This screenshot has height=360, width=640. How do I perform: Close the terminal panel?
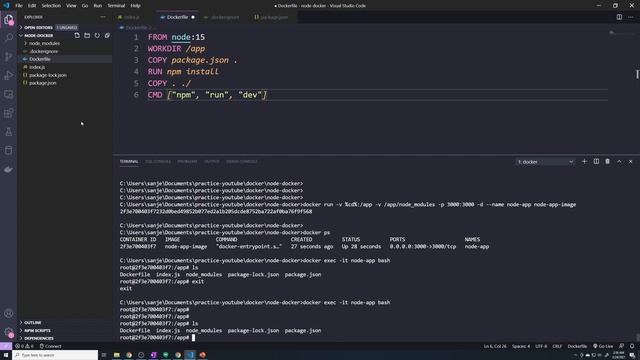[x=630, y=162]
